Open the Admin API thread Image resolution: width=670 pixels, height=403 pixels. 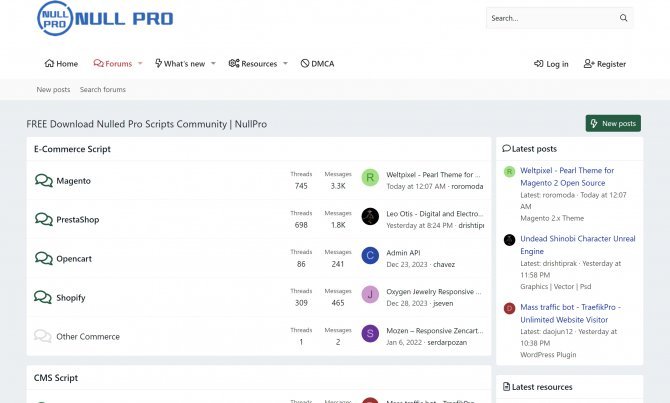(403, 253)
